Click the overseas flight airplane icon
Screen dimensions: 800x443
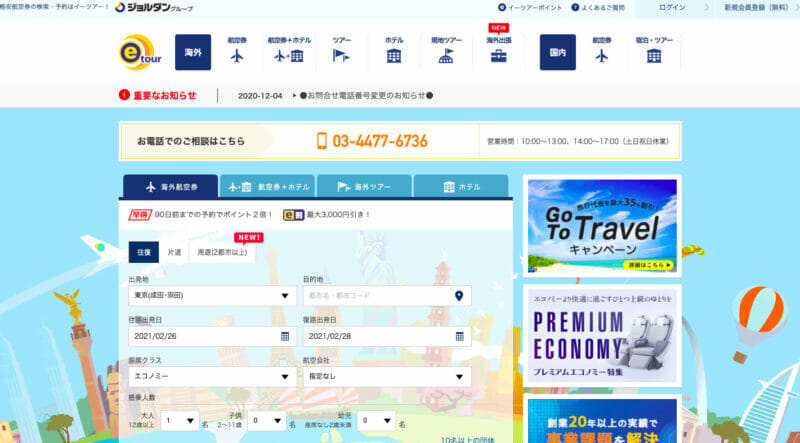[x=237, y=56]
